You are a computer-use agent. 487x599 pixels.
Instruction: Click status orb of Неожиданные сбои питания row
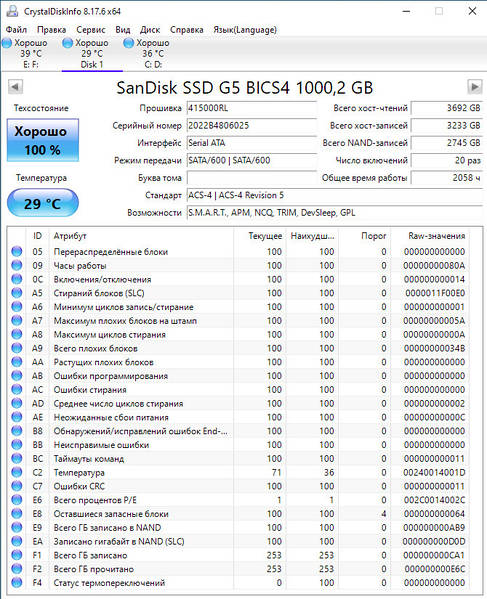click(x=17, y=417)
